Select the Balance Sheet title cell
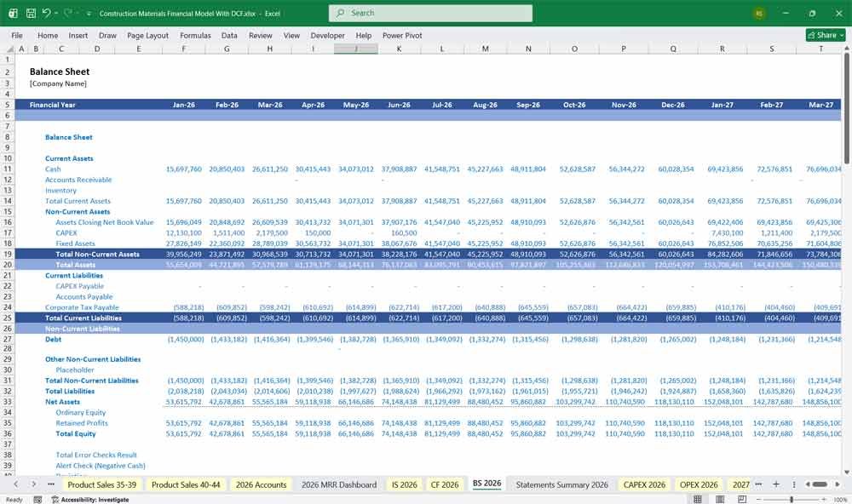852x504 pixels. coord(60,72)
